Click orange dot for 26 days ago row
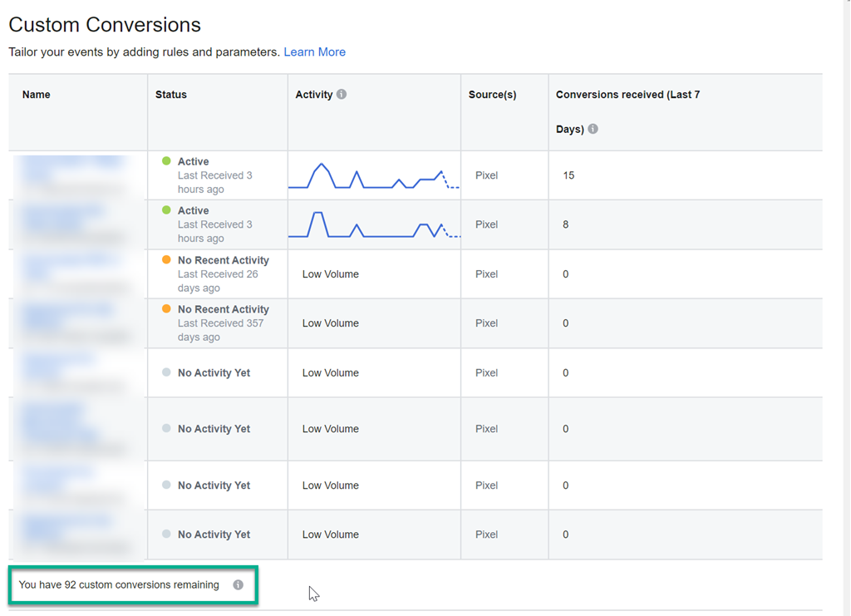This screenshot has width=851, height=616. [x=166, y=260]
